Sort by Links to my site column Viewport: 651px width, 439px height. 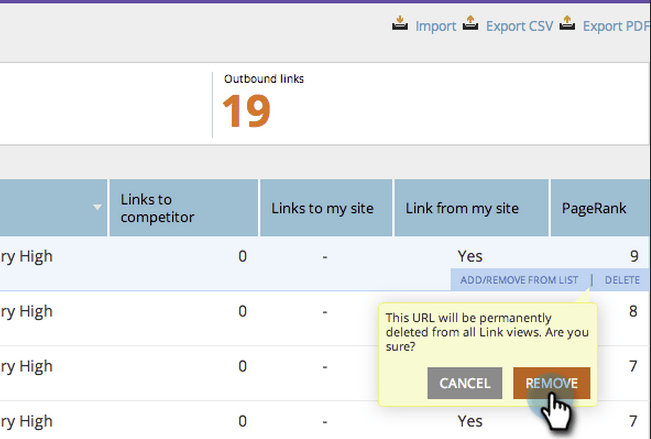[322, 208]
